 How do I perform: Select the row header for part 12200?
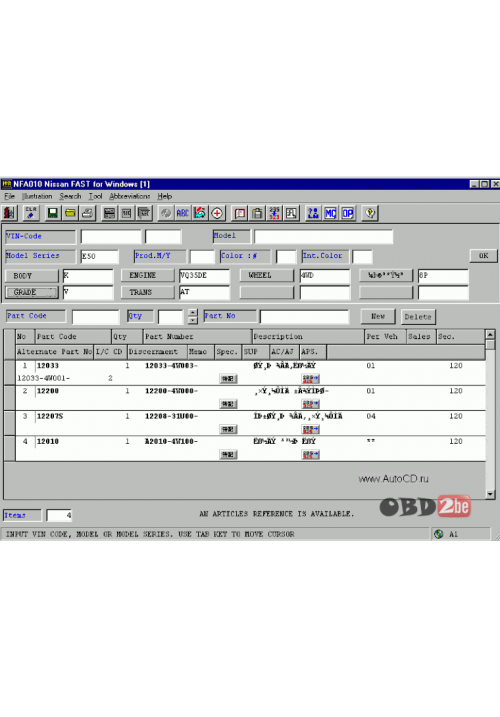tap(10, 397)
